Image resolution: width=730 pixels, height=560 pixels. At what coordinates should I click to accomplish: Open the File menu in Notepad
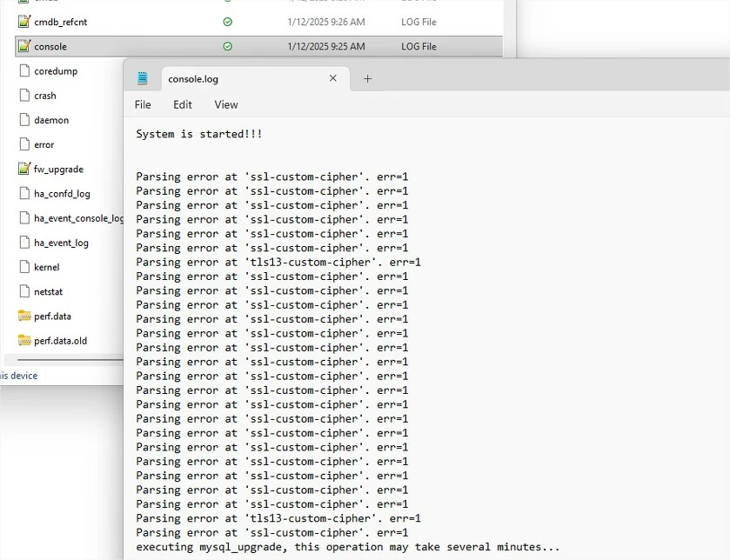pos(143,104)
